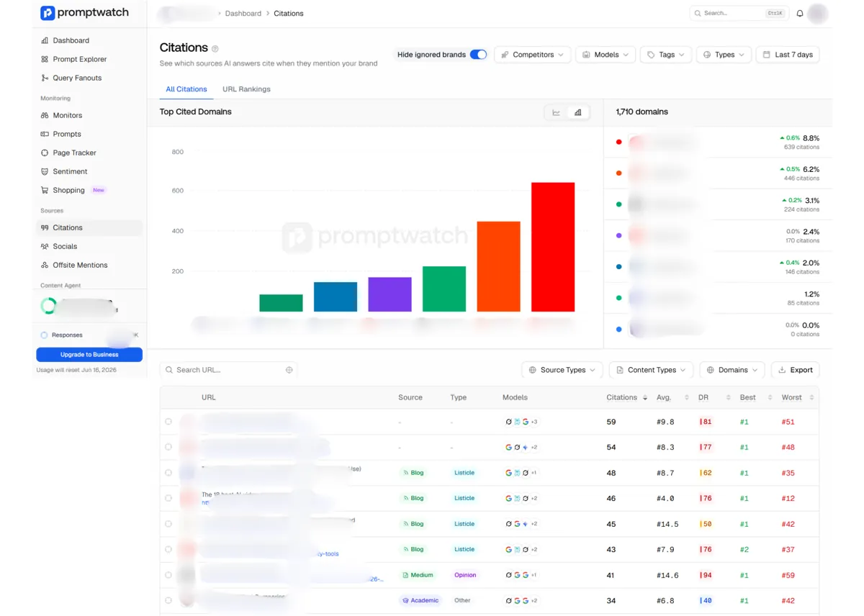Click the Shopping sidebar icon
This screenshot has height=616, width=864.
(45, 190)
